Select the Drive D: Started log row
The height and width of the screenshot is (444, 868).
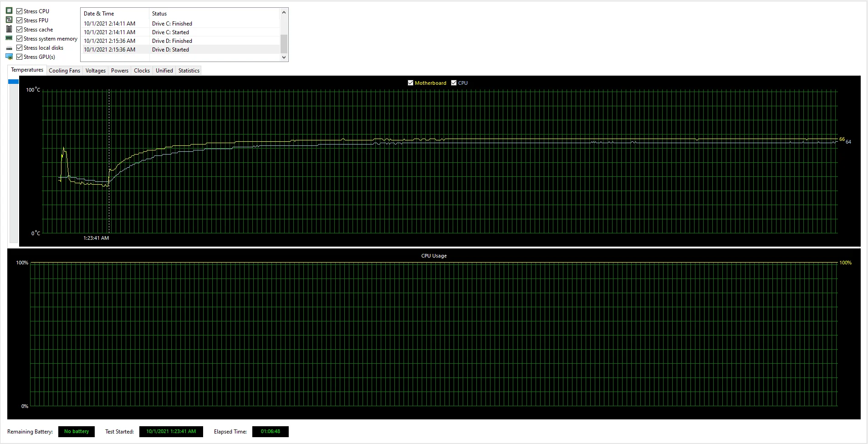180,50
